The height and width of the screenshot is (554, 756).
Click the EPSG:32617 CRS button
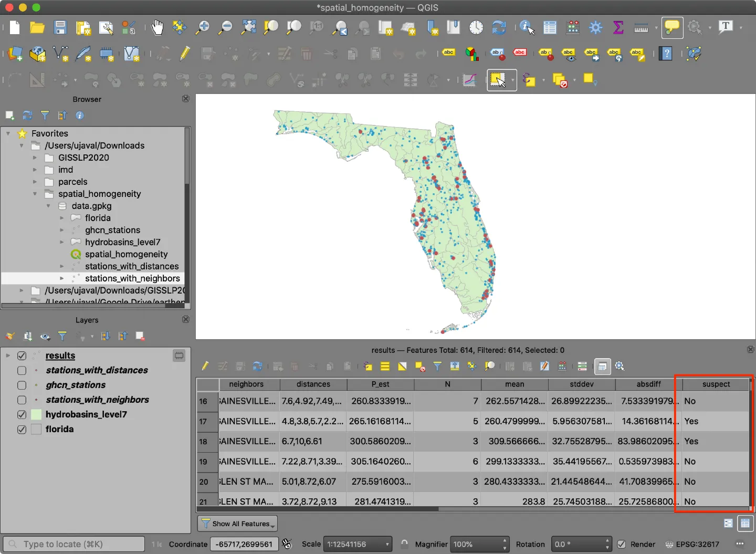coord(692,544)
